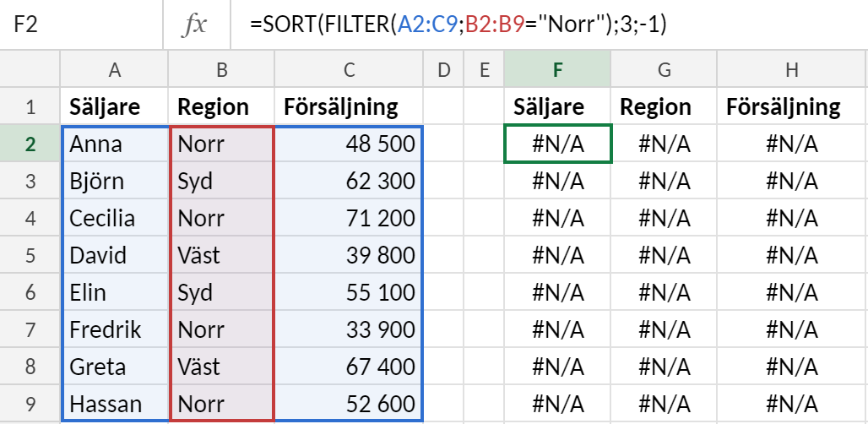Screen dimensions: 868x424
Task: Select column B header
Action: pyautogui.click(x=221, y=69)
